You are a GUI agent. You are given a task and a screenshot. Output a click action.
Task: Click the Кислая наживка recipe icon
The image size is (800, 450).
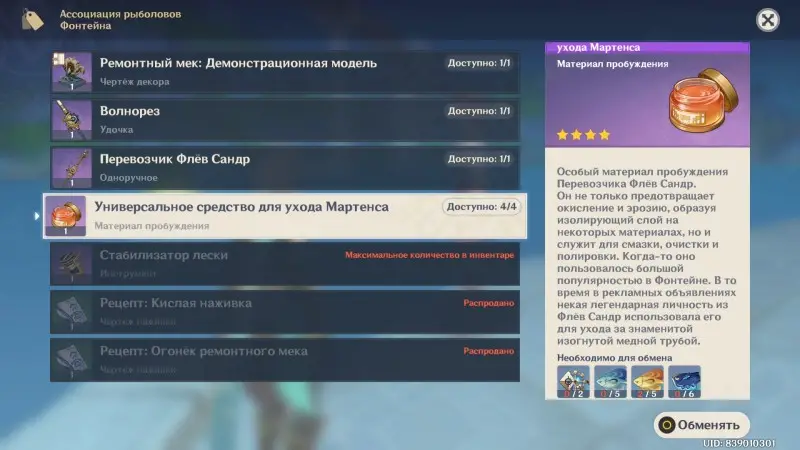coord(71,312)
